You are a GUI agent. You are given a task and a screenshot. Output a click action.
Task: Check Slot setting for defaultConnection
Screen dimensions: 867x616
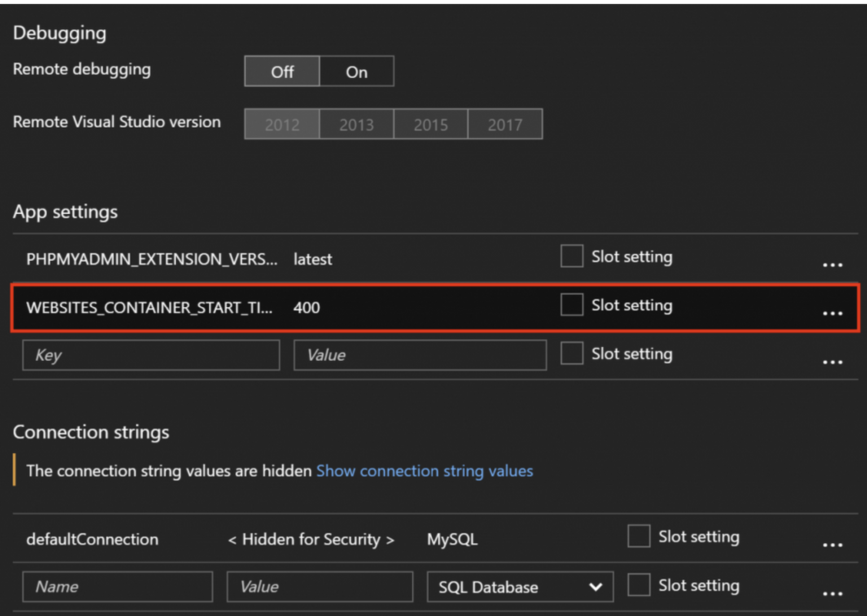pos(639,536)
